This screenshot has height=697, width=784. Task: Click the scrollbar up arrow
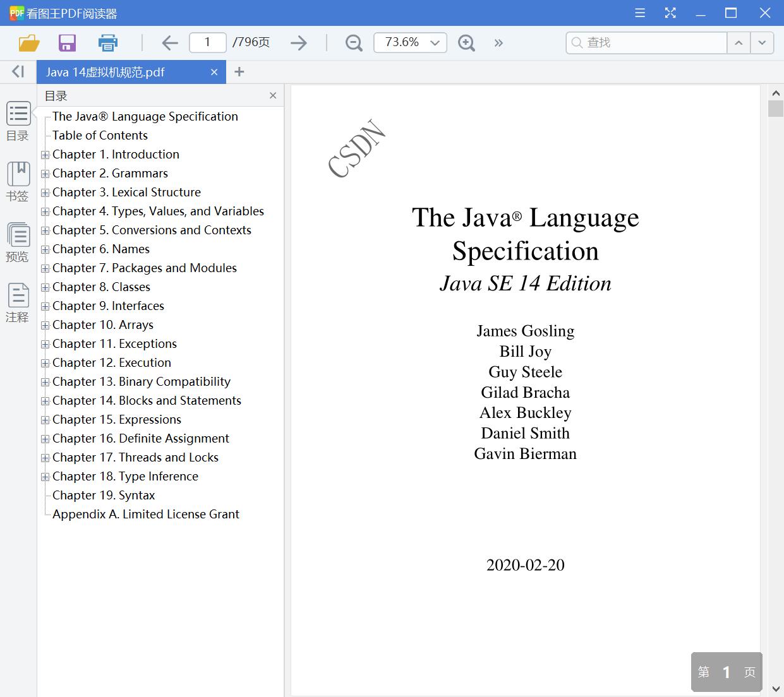776,92
